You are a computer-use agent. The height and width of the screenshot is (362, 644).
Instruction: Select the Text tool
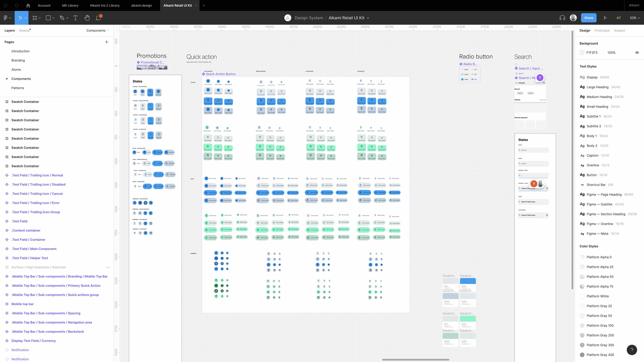coord(75,18)
